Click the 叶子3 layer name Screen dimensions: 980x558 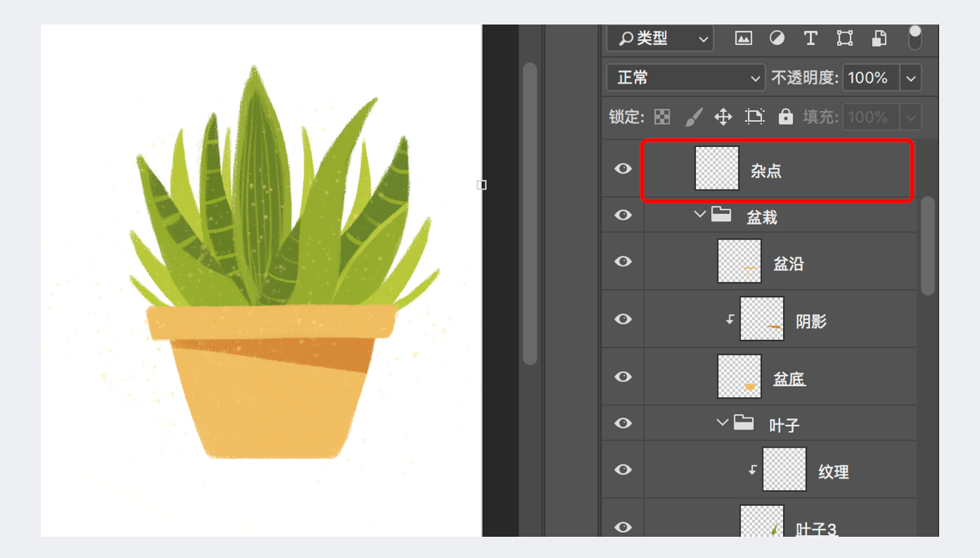[817, 529]
